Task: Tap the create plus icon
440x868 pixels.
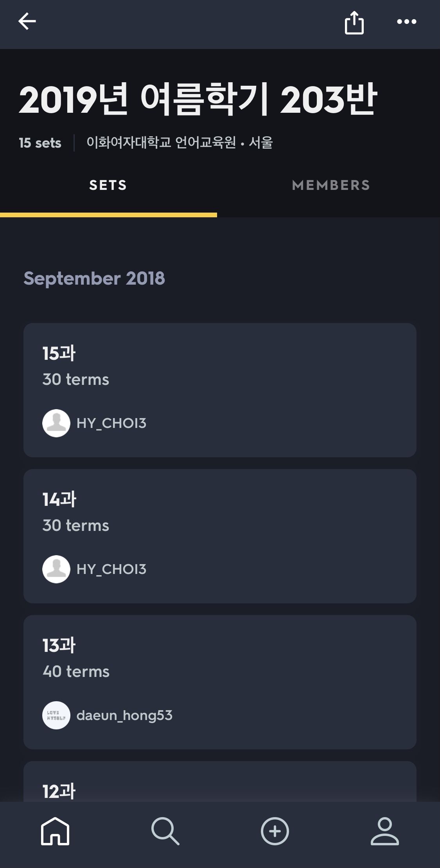Action: [275, 831]
